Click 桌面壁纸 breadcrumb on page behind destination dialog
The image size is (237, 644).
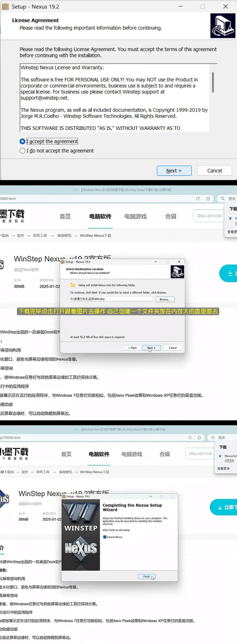[64, 235]
